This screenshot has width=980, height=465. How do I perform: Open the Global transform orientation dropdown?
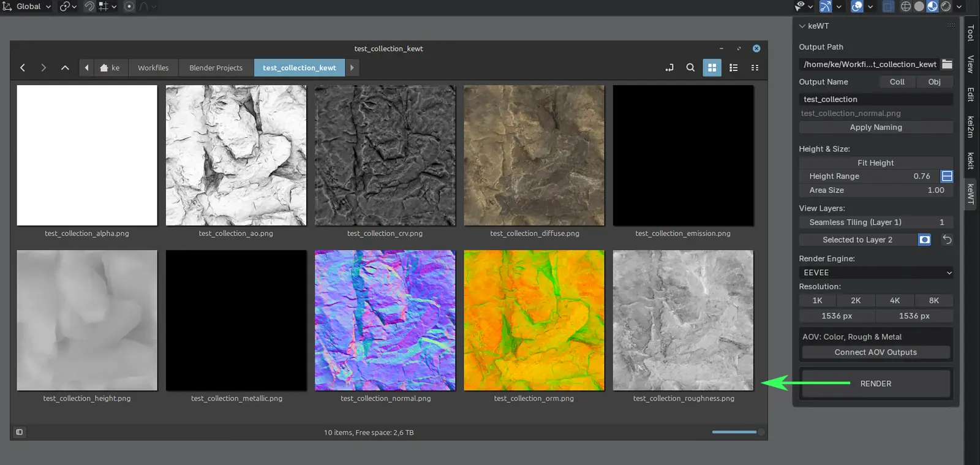coord(28,7)
